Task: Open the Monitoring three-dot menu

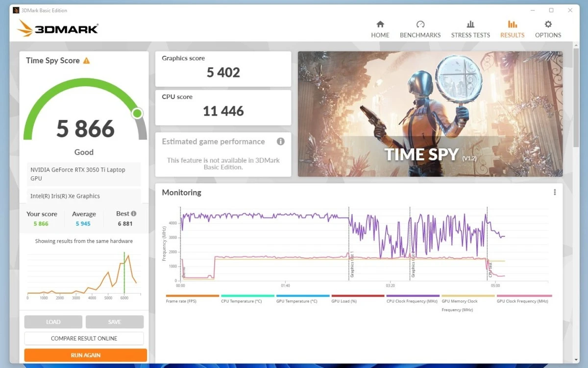Action: [555, 193]
